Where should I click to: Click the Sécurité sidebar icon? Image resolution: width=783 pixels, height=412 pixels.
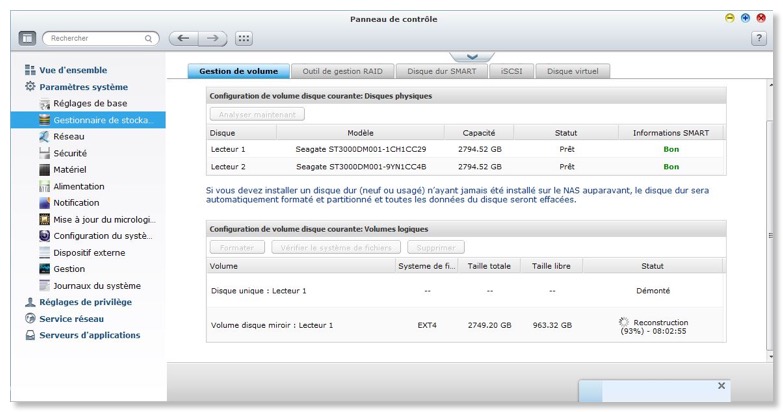[x=44, y=153]
